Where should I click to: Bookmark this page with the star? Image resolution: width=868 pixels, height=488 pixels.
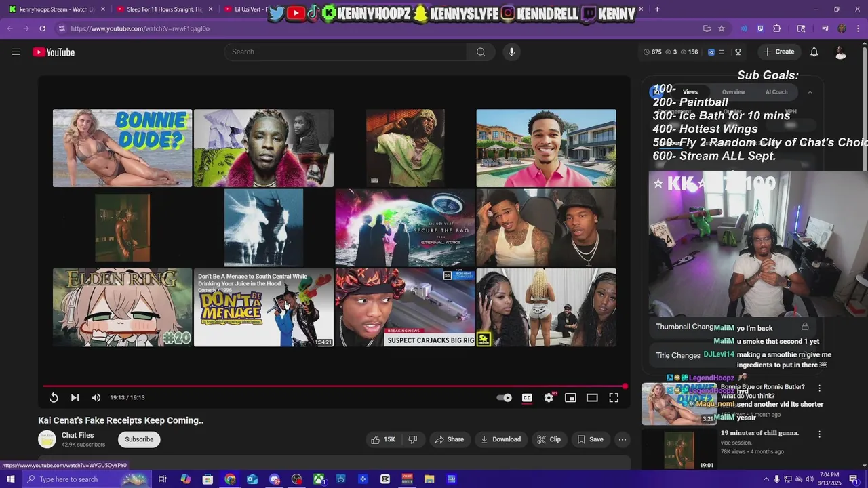point(722,28)
